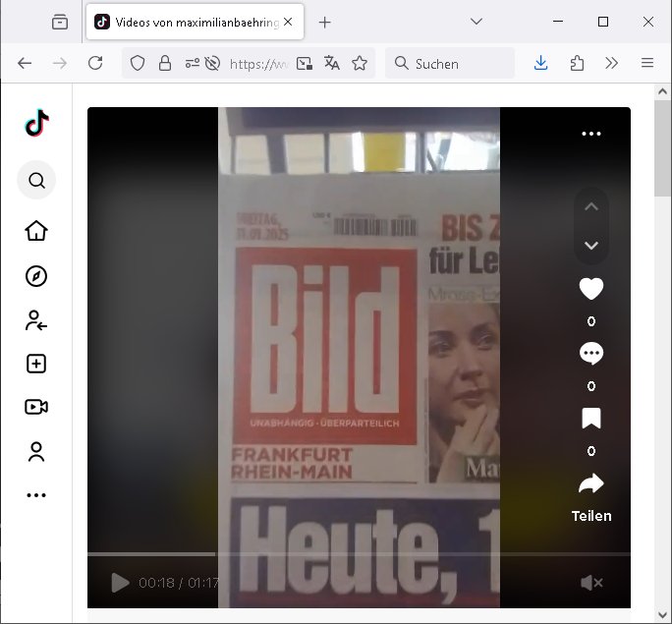
Task: Seek on the video progress bar
Action: pyautogui.click(x=359, y=554)
